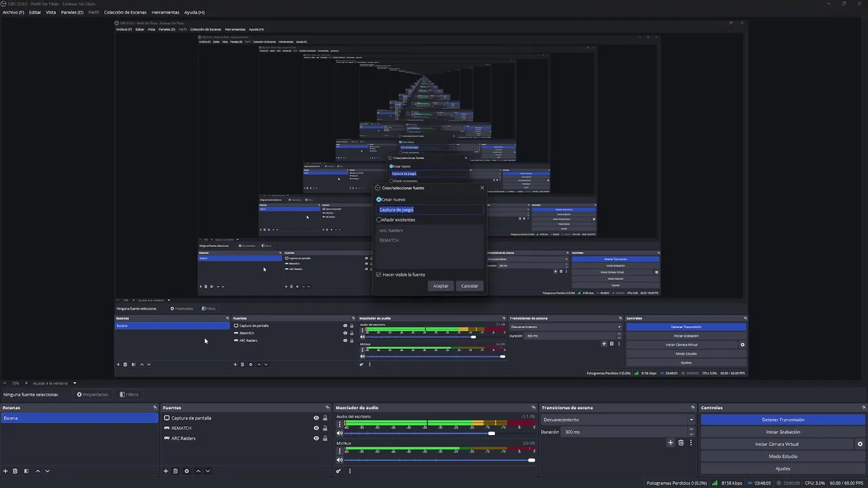Move source down in Fuentes list

(208, 471)
